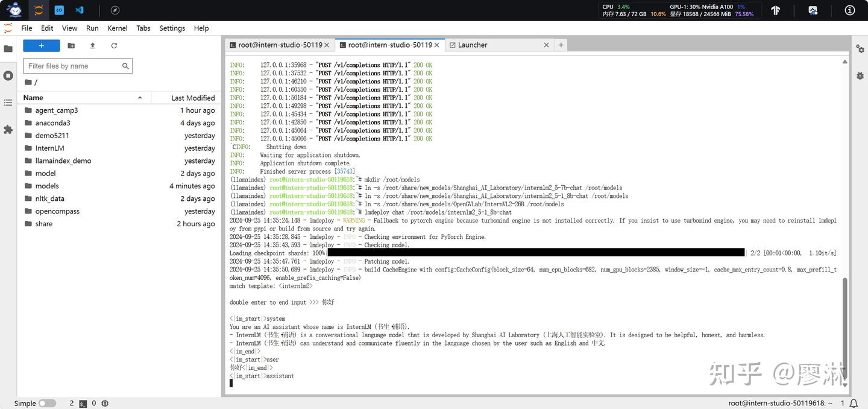Select the InternLM folder
The height and width of the screenshot is (409, 868).
click(119, 148)
